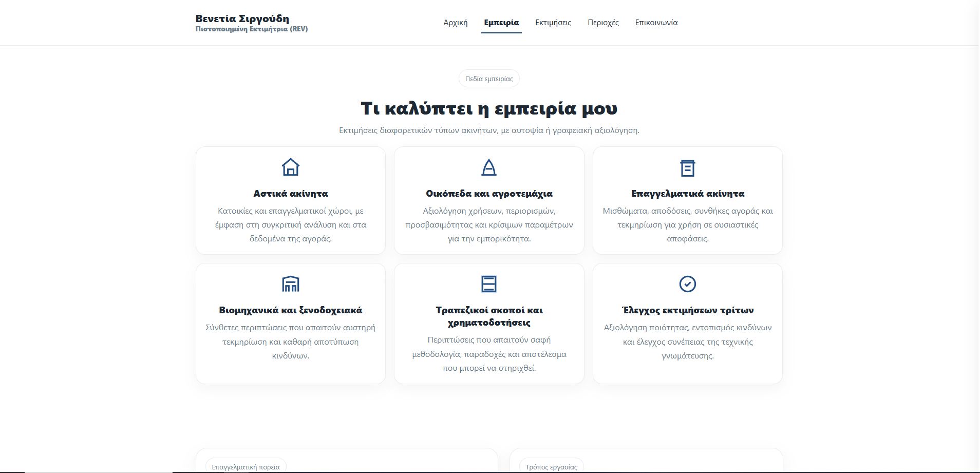This screenshot has height=473, width=980.
Task: Click the Τραπεζικοί σκοποί και χρηματοδοτήσεις heading
Action: coord(489,316)
